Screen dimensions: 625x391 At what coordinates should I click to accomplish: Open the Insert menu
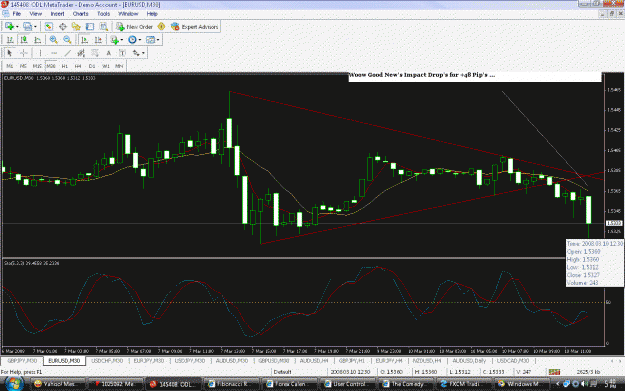57,14
